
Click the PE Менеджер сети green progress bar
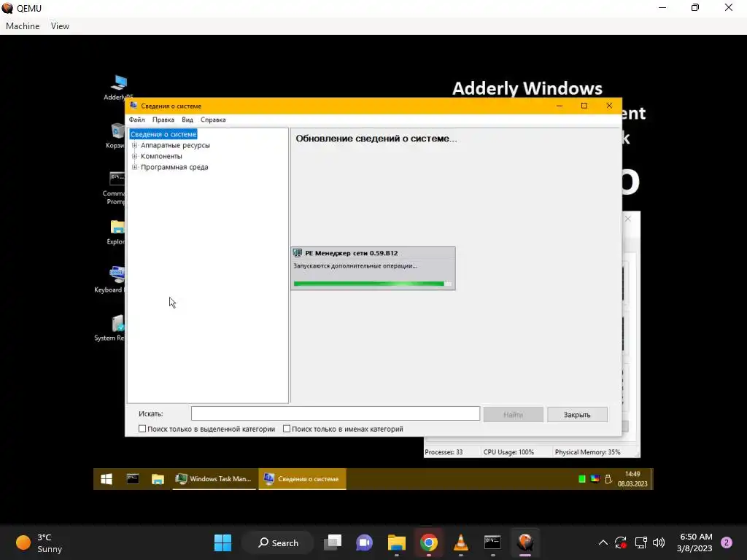coord(372,284)
